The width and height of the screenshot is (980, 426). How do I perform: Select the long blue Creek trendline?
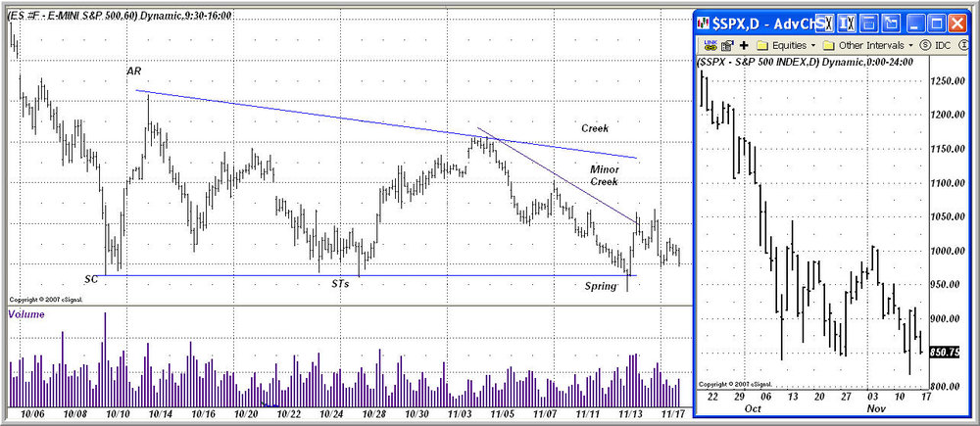385,123
